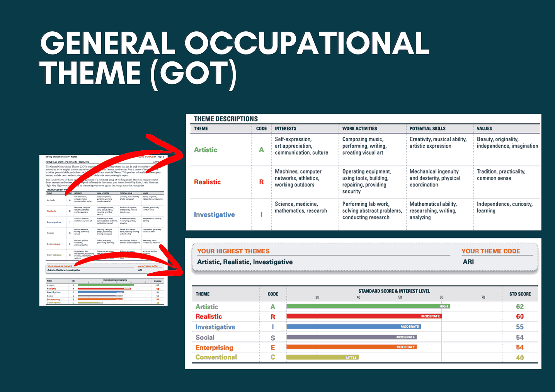555x392 pixels.
Task: Click the STANDARD SCORE & INTEREST LEVEL header
Action: click(394, 291)
